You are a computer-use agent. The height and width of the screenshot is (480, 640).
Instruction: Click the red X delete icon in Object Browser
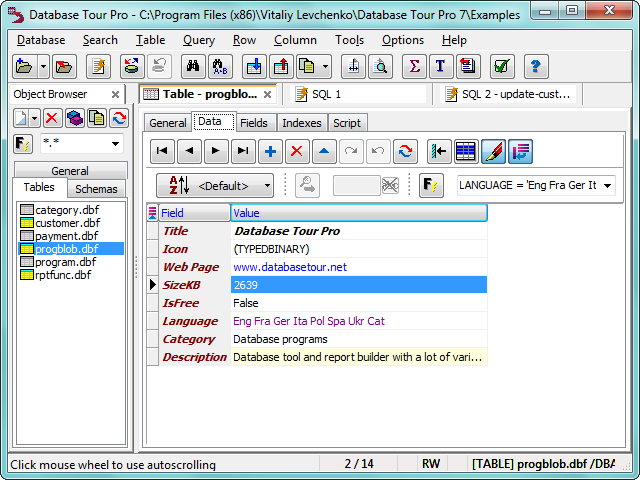52,118
